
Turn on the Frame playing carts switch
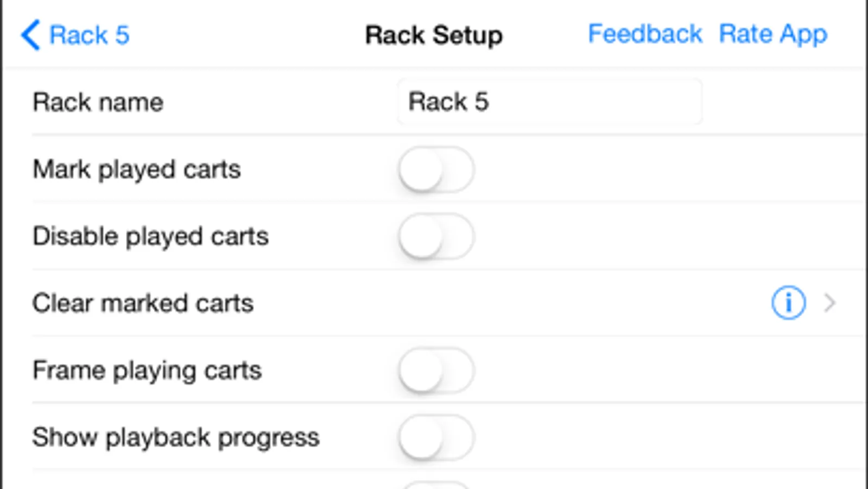(x=436, y=371)
